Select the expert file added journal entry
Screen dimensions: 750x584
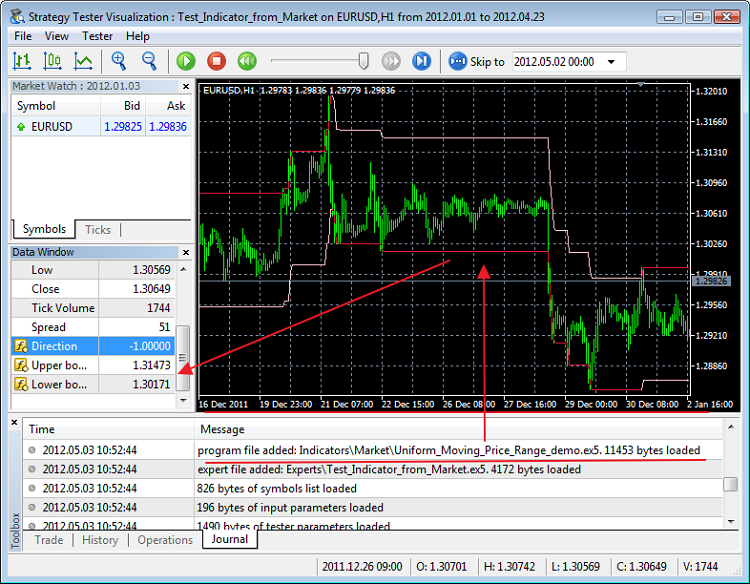[373, 469]
